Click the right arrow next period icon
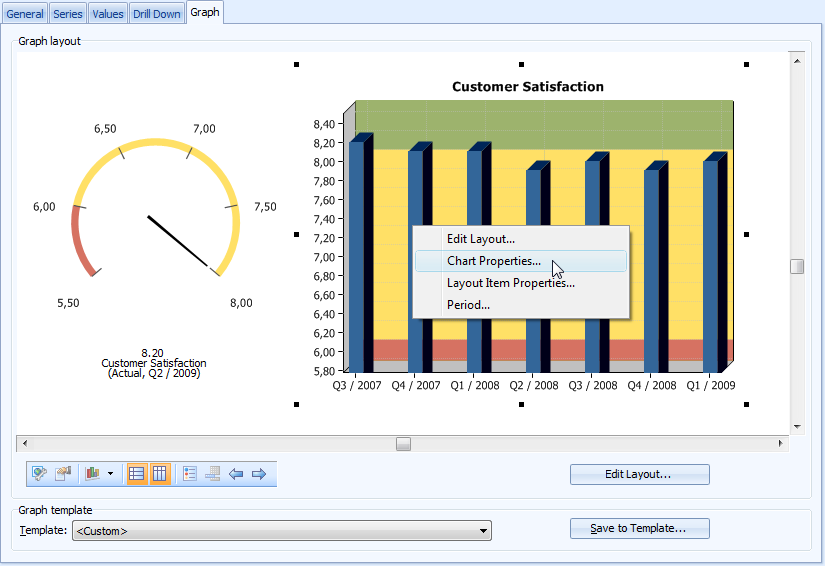 coord(258,474)
